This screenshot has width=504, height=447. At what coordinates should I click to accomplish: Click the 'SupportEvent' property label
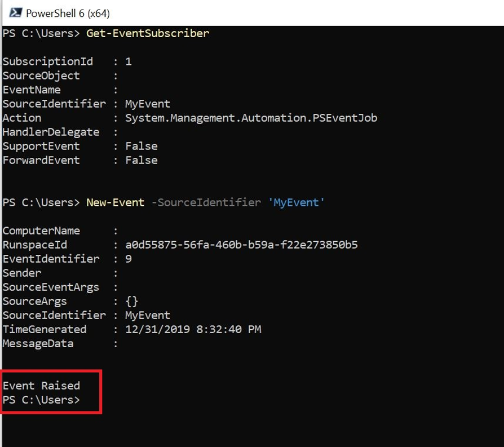pos(41,146)
